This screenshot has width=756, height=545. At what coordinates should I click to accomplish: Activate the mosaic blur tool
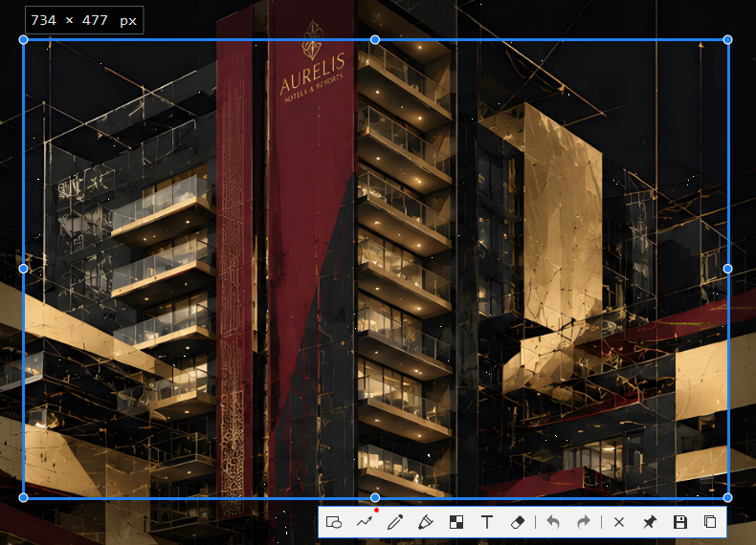click(456, 522)
